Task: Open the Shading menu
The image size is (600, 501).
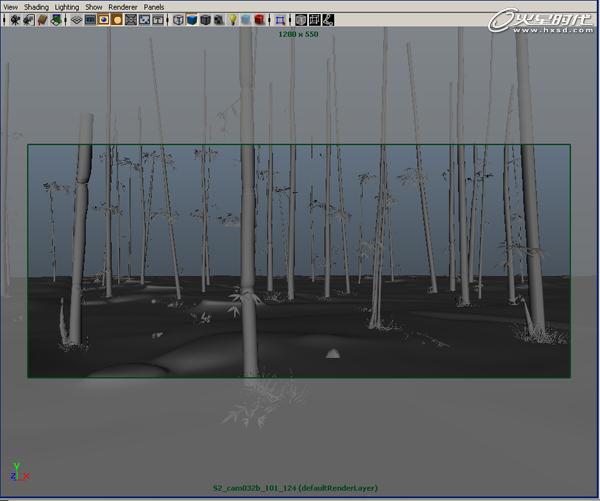Action: click(35, 7)
